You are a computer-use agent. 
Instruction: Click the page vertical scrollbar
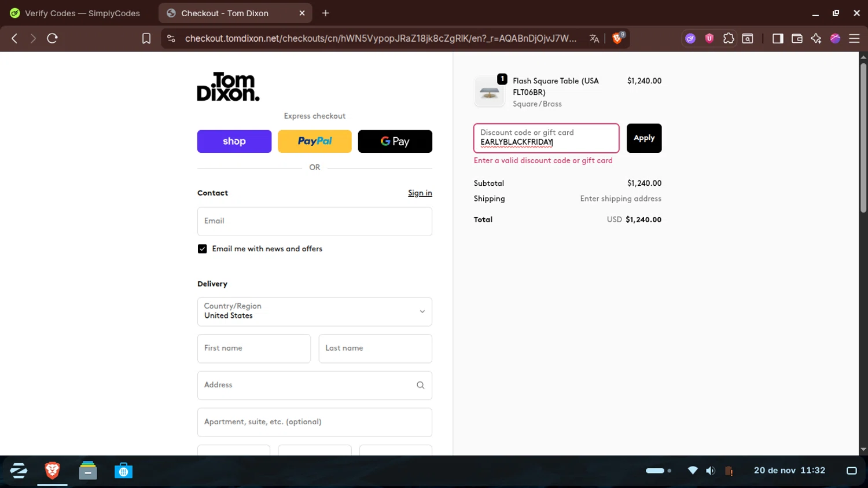pos(863,138)
